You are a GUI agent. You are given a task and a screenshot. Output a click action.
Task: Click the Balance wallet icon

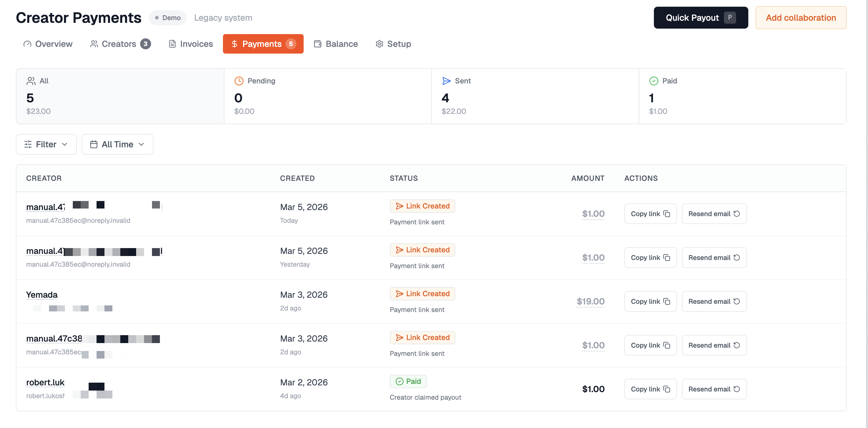coord(317,44)
